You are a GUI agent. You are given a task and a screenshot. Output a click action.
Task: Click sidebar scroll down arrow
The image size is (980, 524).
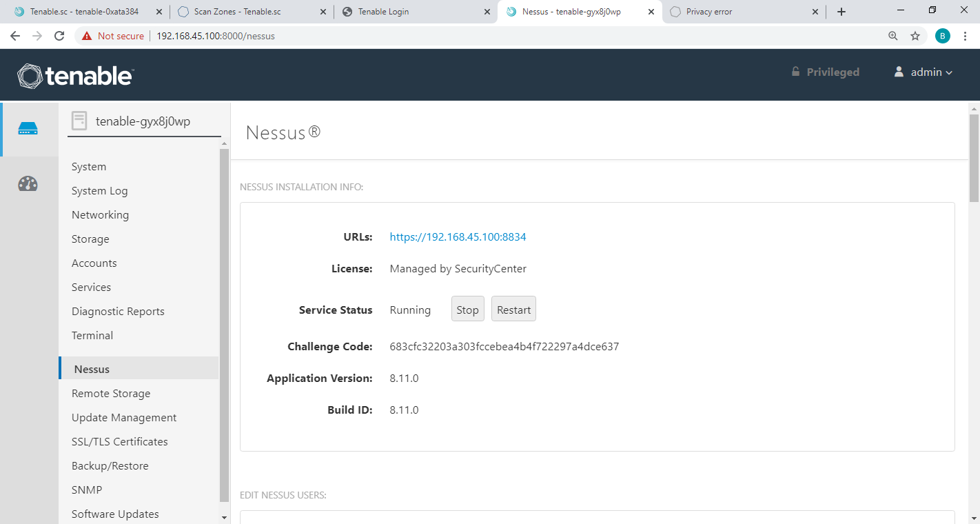pyautogui.click(x=224, y=517)
